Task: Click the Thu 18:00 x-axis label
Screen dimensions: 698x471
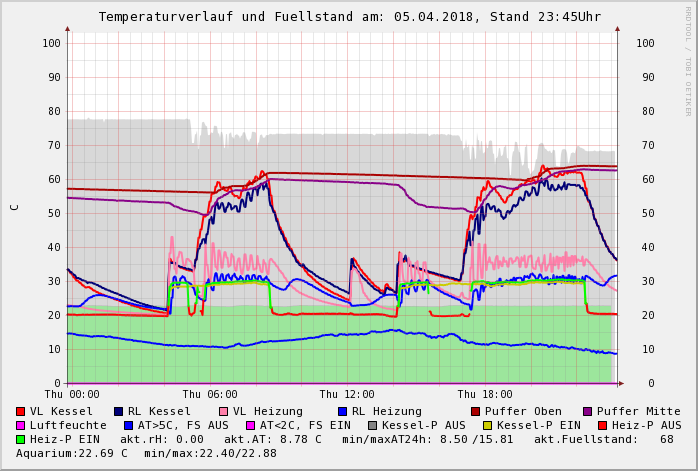Action: 485,395
